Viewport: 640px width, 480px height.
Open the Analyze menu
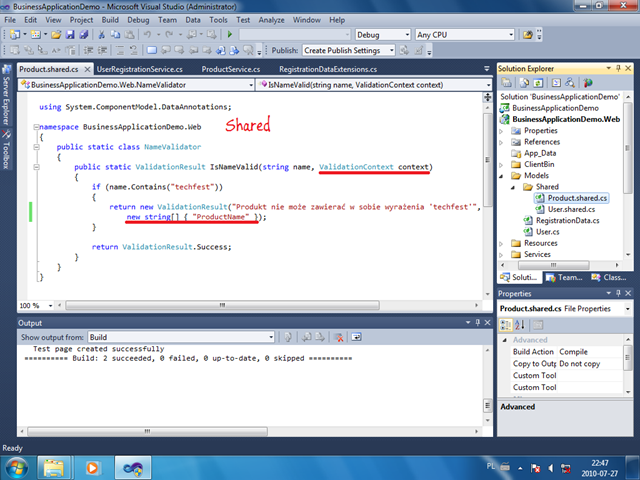coord(271,20)
